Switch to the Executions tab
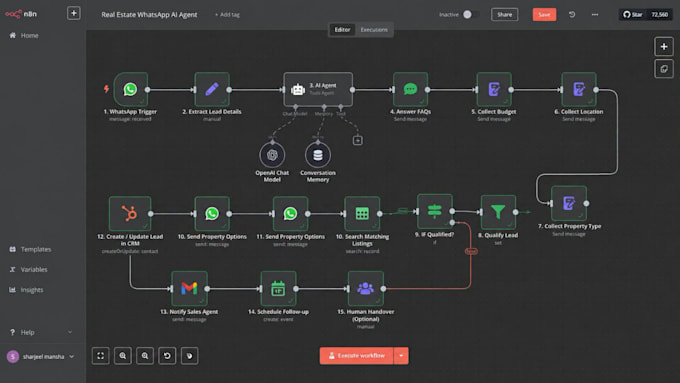680x383 pixels. click(374, 29)
